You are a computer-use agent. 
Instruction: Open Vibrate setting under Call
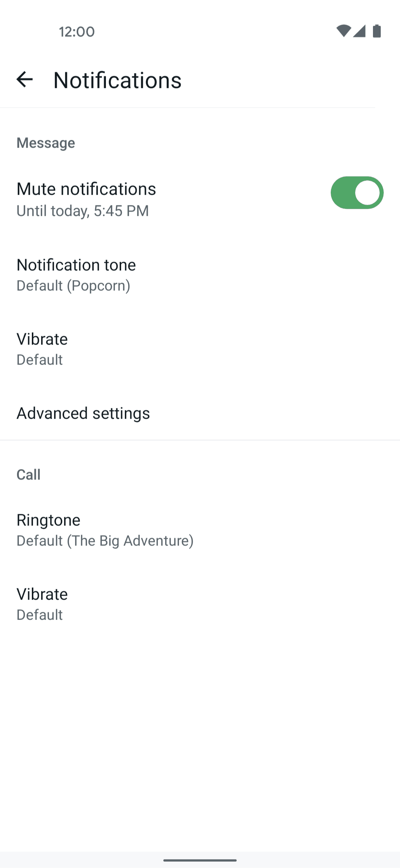click(x=42, y=594)
